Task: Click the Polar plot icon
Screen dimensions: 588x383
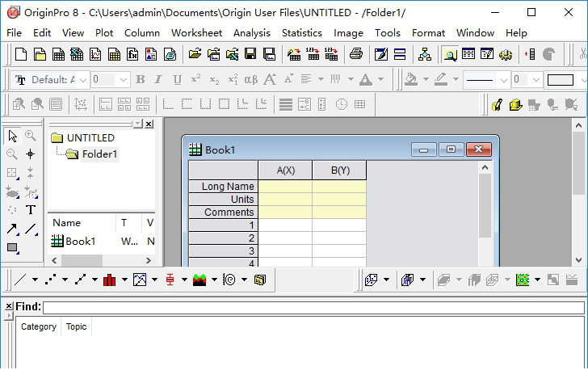Action: click(229, 280)
